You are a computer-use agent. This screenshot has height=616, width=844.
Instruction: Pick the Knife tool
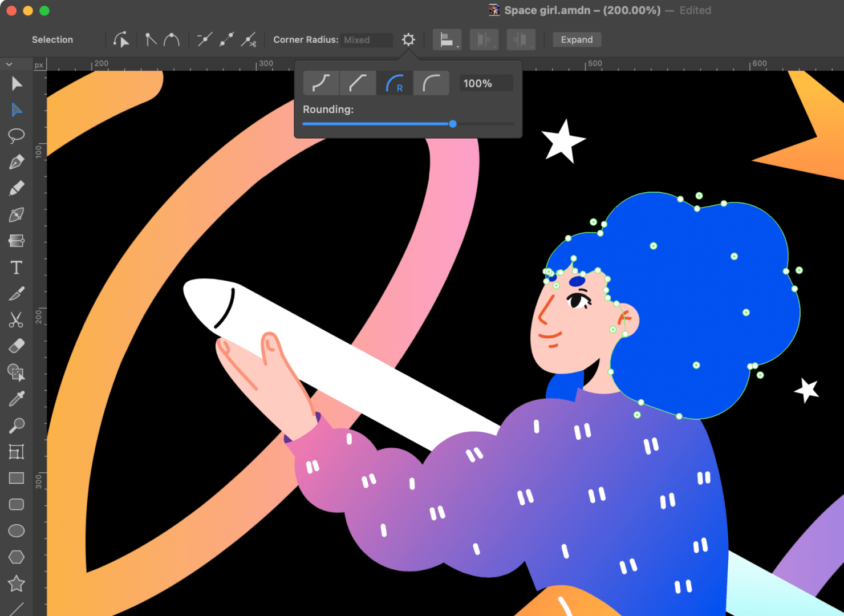[17, 294]
